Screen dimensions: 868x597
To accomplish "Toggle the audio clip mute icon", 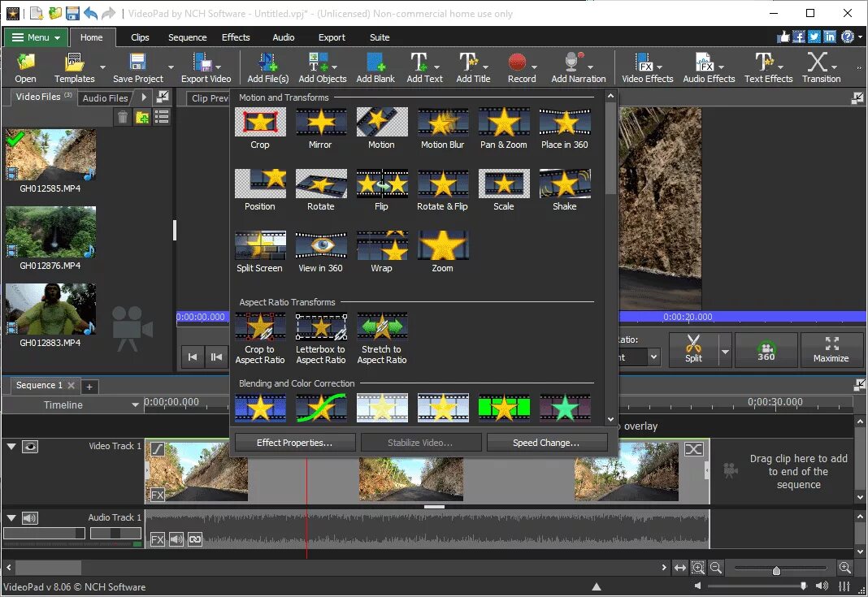I will click(176, 539).
